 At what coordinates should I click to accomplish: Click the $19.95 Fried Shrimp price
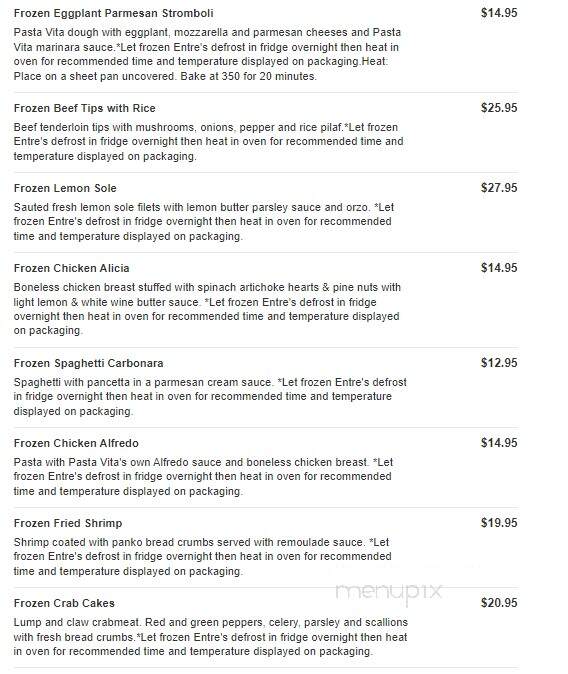tap(499, 523)
